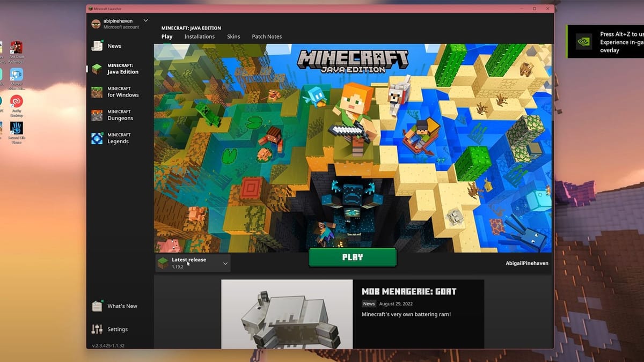
Task: Select Minecraft Dungeons in the sidebar
Action: tap(97, 115)
